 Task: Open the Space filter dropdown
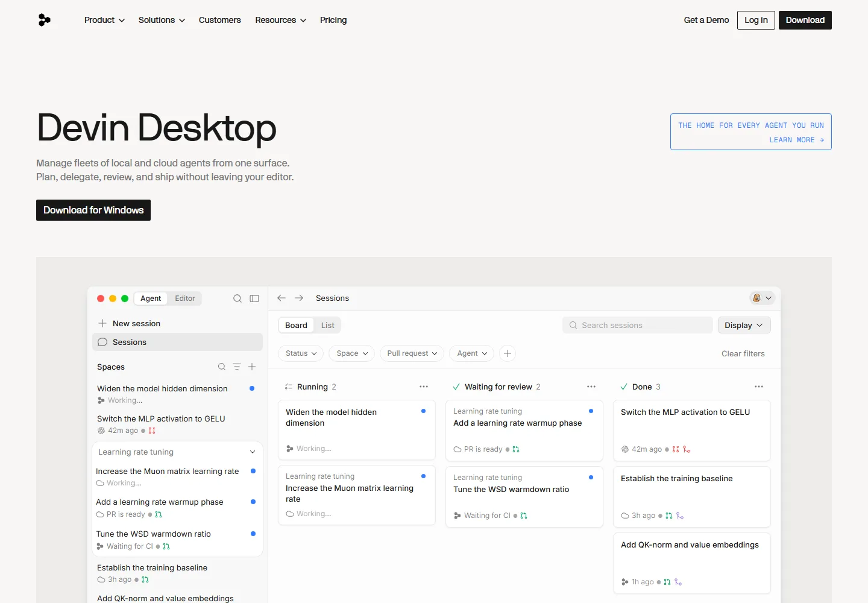click(352, 353)
